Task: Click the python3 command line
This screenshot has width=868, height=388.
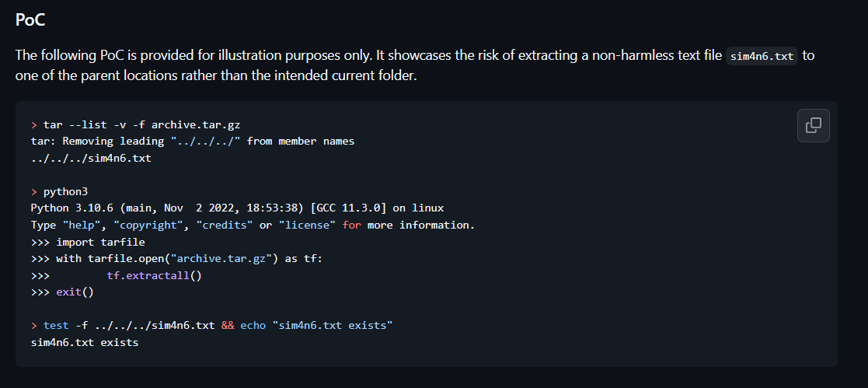Action: (65, 192)
